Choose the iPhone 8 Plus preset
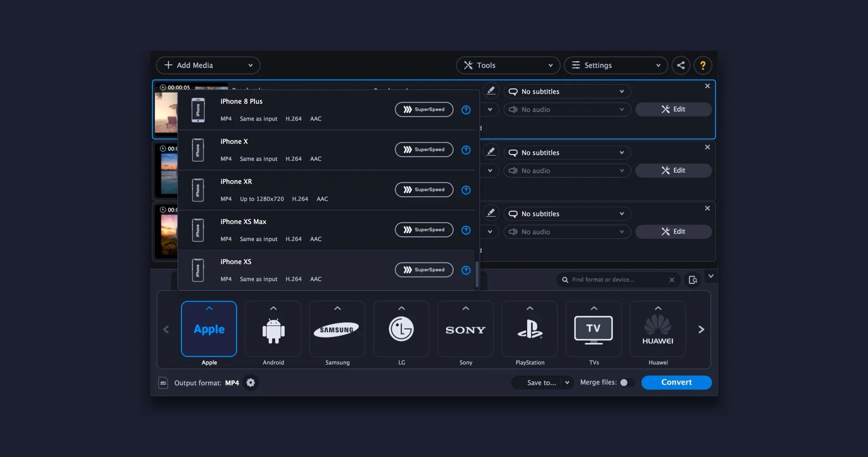The width and height of the screenshot is (868, 457). (326, 110)
